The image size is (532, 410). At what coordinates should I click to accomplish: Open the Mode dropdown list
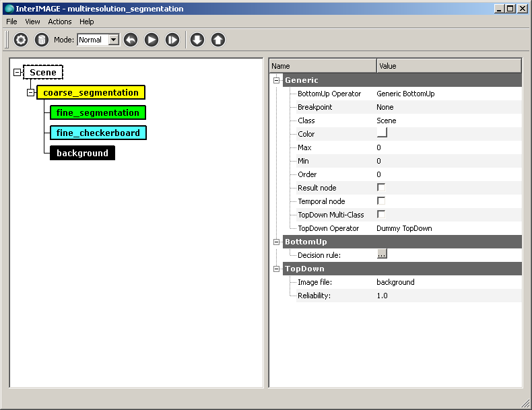(x=113, y=40)
